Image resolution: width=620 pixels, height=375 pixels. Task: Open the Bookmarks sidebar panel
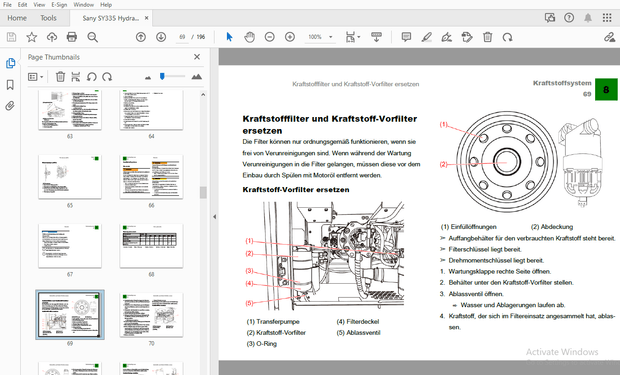10,85
